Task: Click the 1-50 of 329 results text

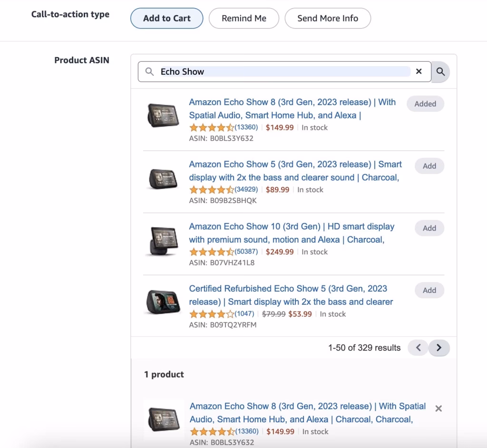Action: pos(364,348)
